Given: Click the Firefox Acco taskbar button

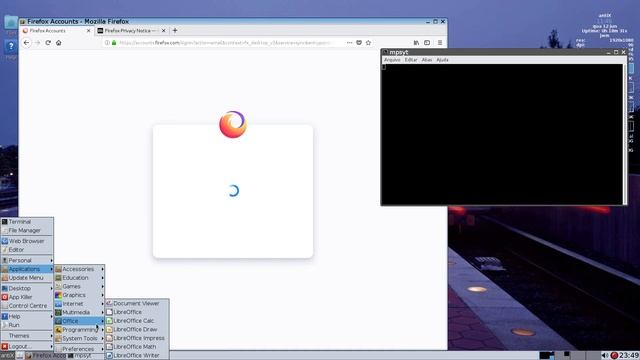Looking at the screenshot, I should [x=46, y=356].
